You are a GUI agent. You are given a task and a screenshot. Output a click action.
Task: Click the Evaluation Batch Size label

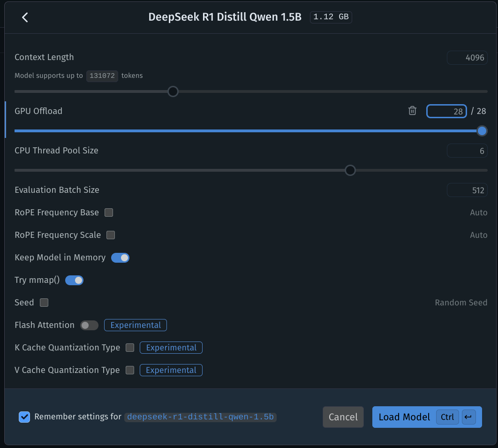point(57,190)
